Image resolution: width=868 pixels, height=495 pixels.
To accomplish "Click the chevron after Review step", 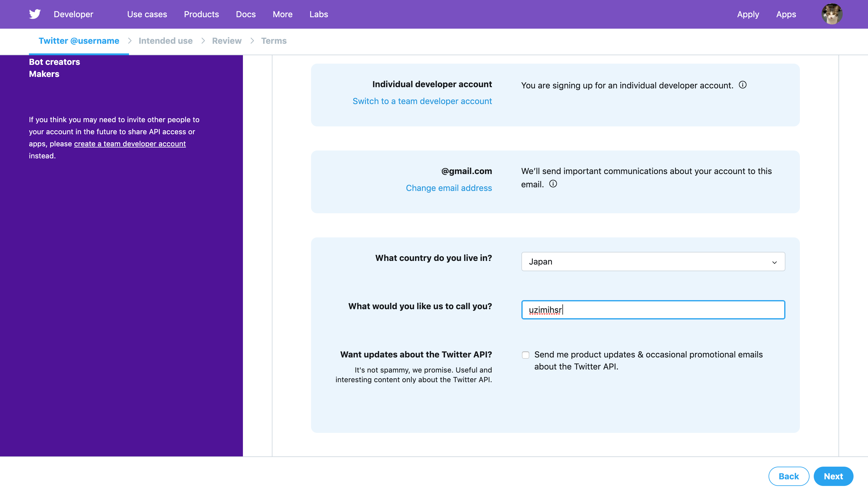I will point(252,41).
